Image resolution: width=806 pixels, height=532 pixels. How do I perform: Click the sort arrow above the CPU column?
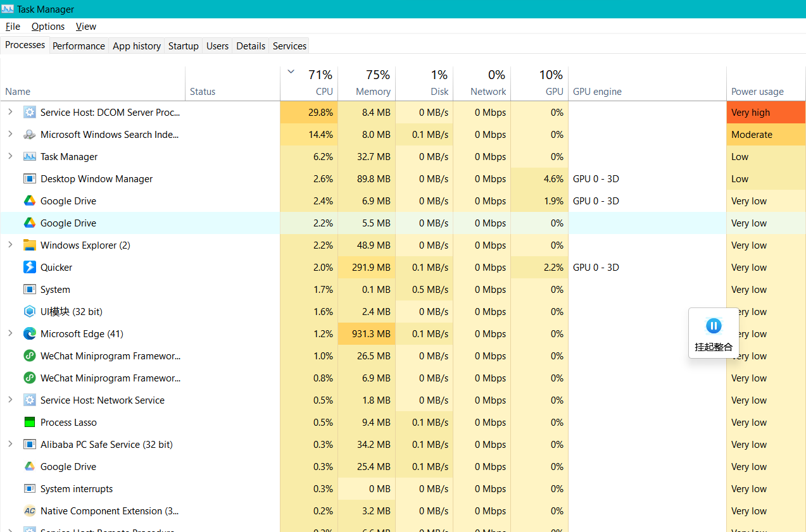pos(291,71)
